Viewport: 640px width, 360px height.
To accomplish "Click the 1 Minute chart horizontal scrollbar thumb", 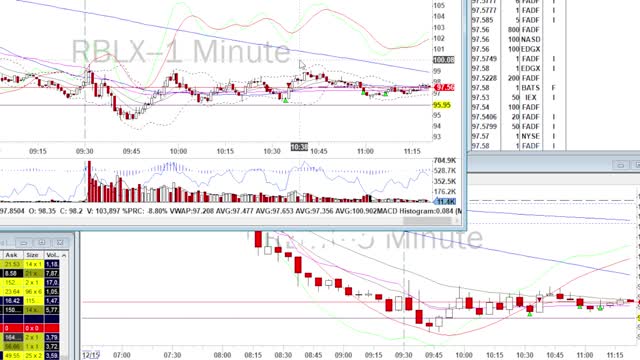I will (x=427, y=220).
